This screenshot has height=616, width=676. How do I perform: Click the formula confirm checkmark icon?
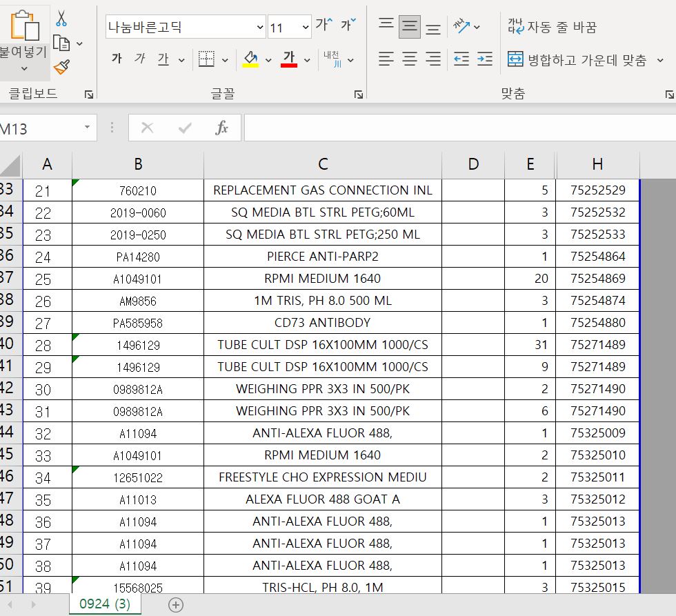(185, 128)
